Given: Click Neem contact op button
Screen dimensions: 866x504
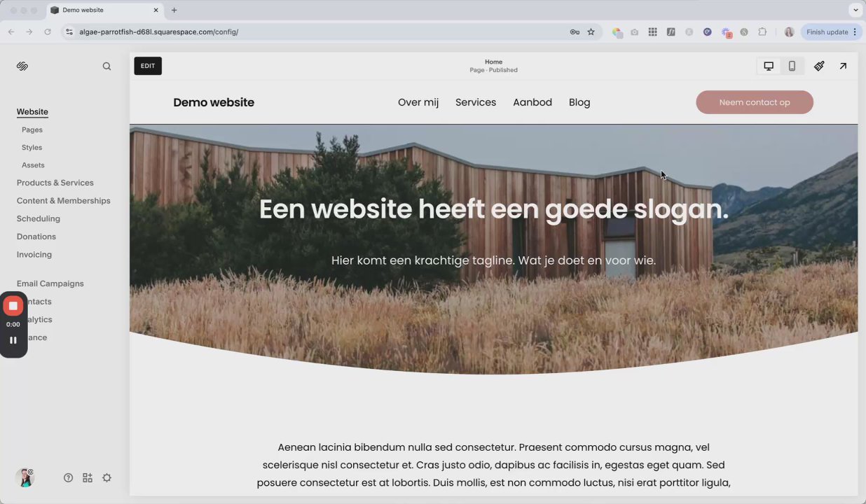Looking at the screenshot, I should click(x=755, y=102).
